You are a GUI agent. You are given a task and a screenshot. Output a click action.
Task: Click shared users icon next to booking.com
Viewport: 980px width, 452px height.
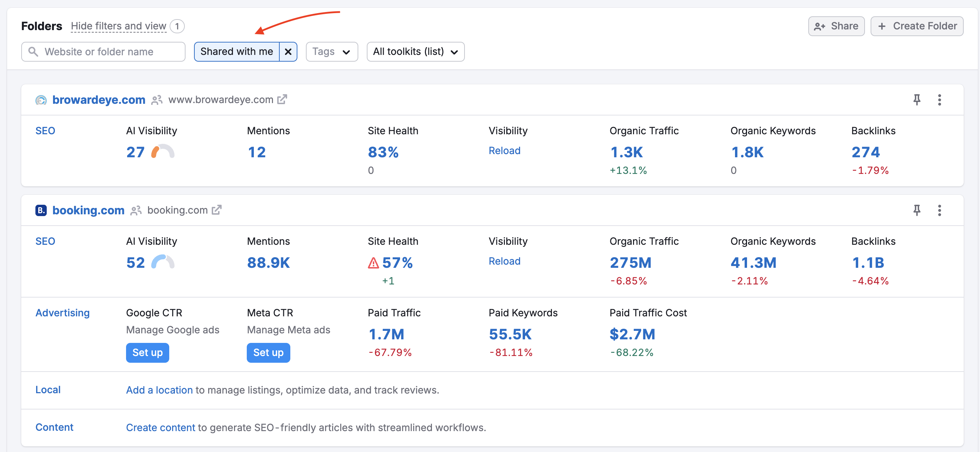(136, 210)
